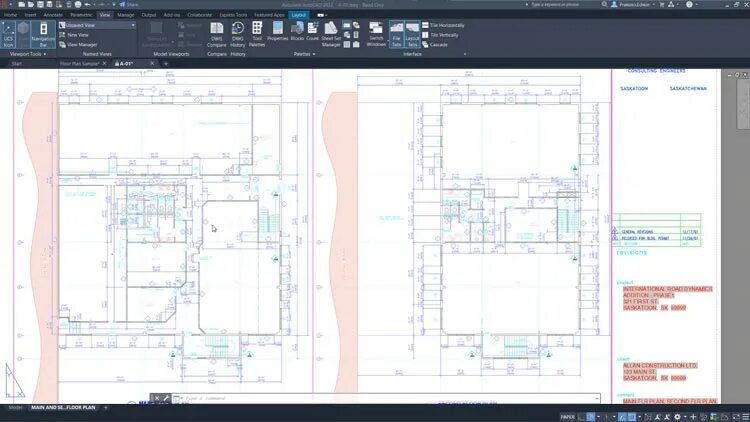Open the Autodesk App Store cart icon
750x422 pixels.
[x=662, y=4]
